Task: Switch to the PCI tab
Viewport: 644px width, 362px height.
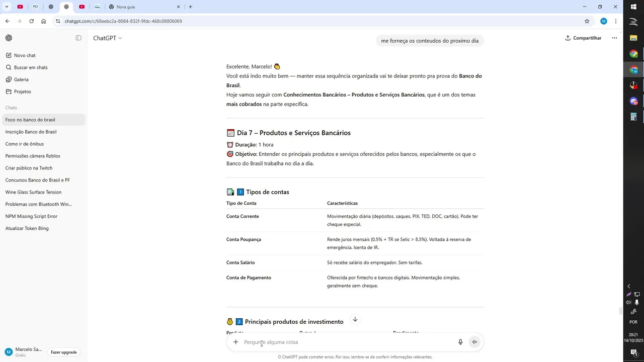Action: coord(36,7)
